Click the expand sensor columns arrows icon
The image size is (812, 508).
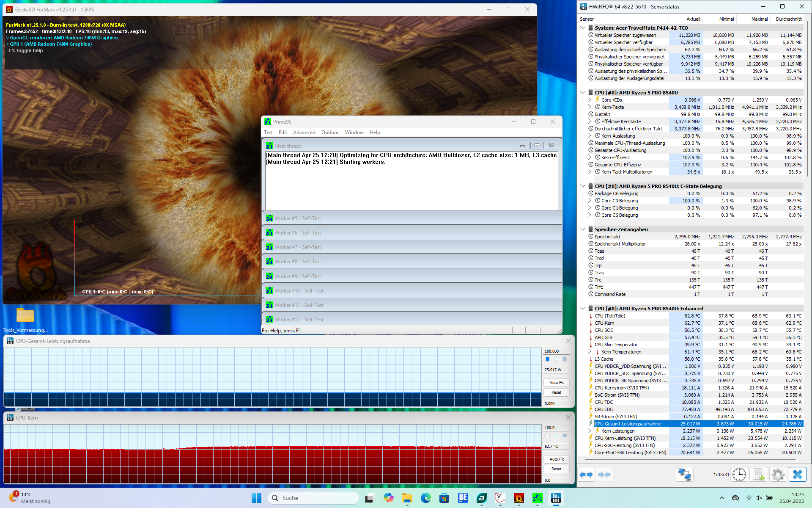click(586, 475)
